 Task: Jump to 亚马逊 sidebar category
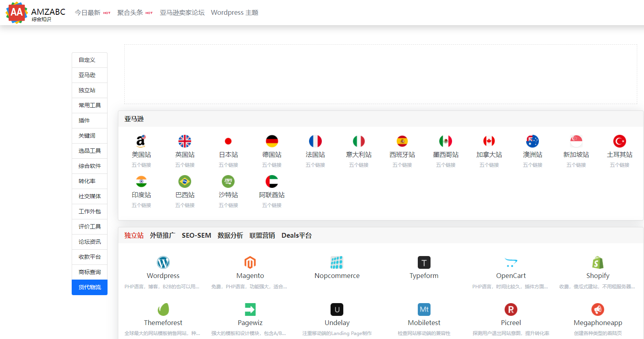coord(90,75)
